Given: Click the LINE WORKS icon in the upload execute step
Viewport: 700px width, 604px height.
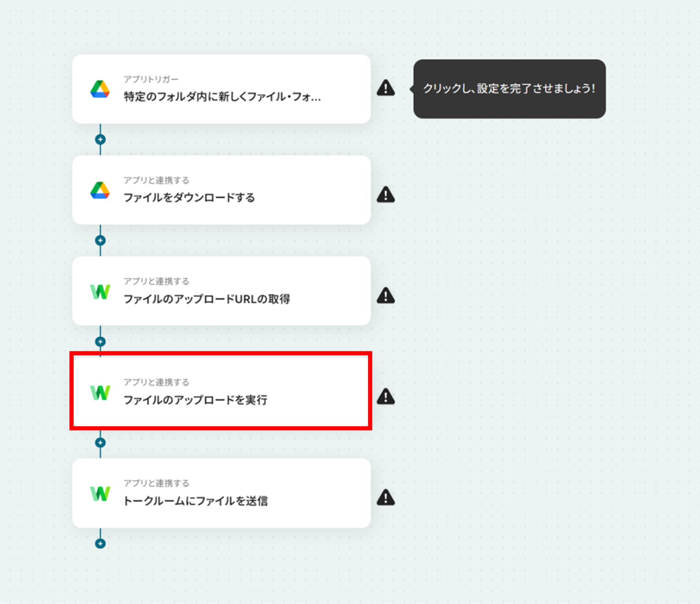Looking at the screenshot, I should (100, 393).
